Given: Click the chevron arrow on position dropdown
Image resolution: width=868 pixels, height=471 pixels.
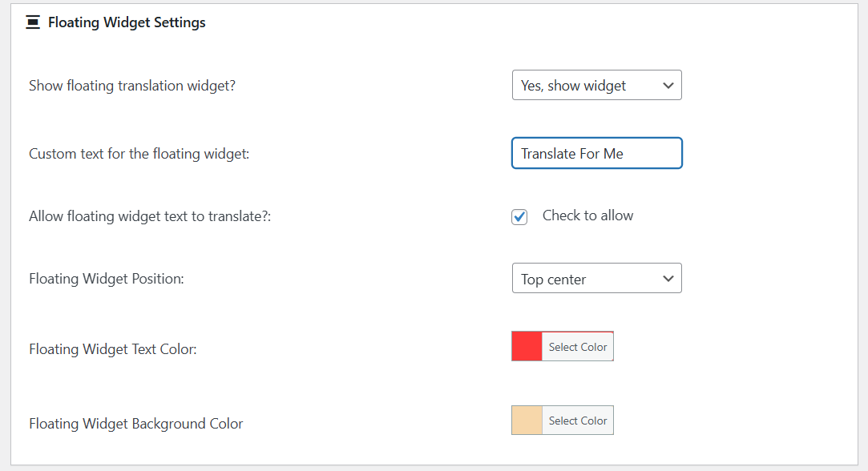Looking at the screenshot, I should [x=668, y=279].
